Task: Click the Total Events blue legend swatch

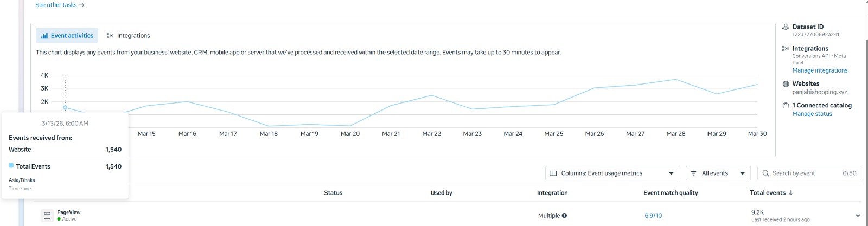Action: click(11, 166)
